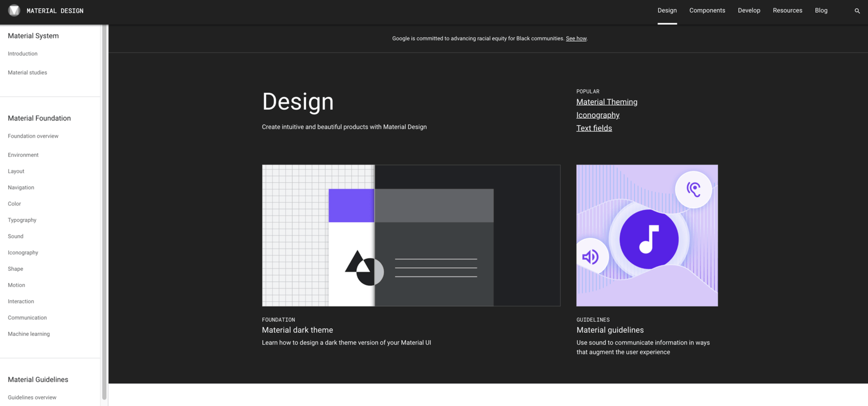Switch to the Develop tab
The image size is (868, 406).
tap(749, 10)
